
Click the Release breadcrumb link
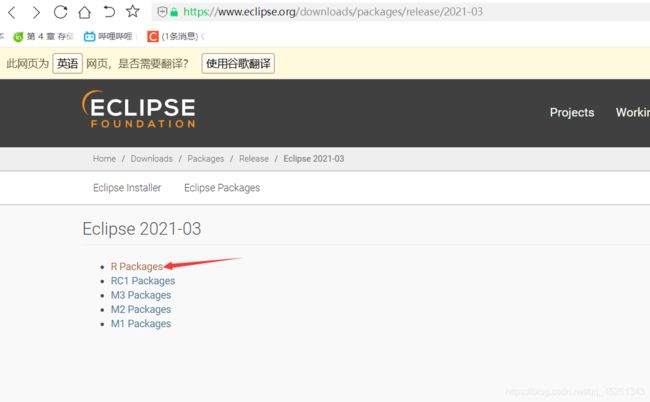[x=254, y=159]
